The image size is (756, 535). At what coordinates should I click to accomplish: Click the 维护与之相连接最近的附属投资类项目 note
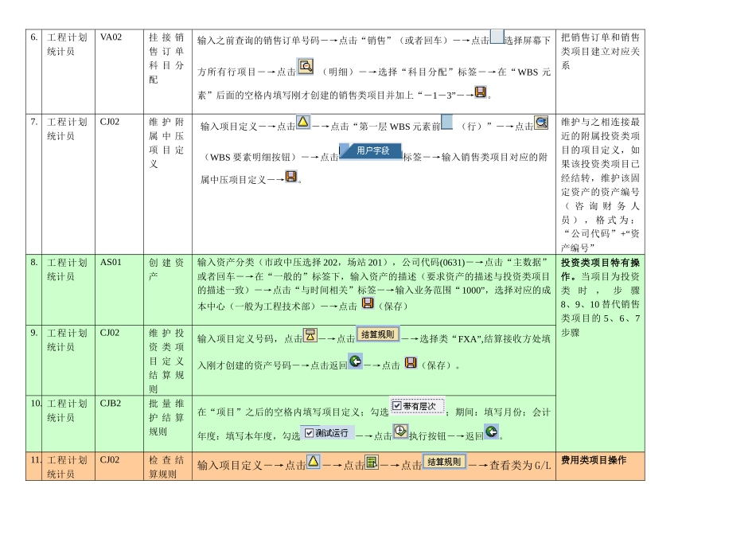tap(600, 185)
